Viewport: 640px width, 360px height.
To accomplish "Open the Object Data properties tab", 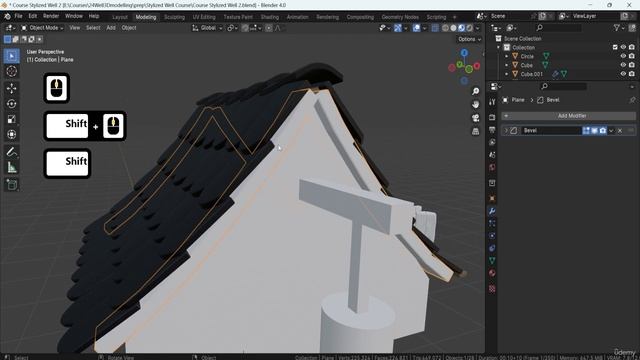I will coord(492,260).
